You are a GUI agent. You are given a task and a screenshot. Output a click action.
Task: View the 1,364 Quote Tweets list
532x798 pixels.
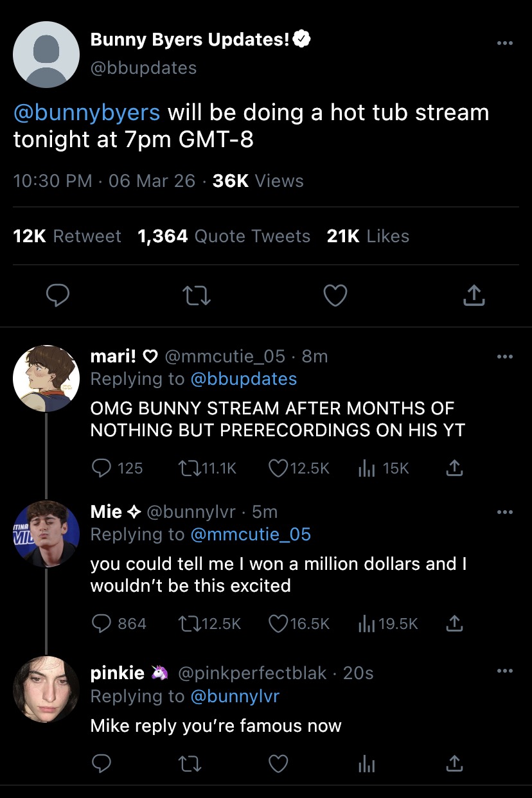point(224,236)
